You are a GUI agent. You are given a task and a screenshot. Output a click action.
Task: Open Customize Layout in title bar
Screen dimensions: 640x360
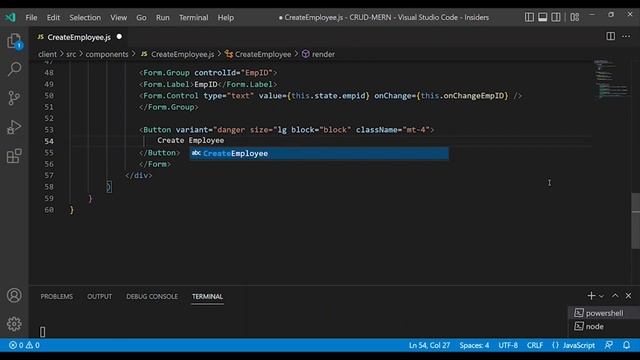575,17
